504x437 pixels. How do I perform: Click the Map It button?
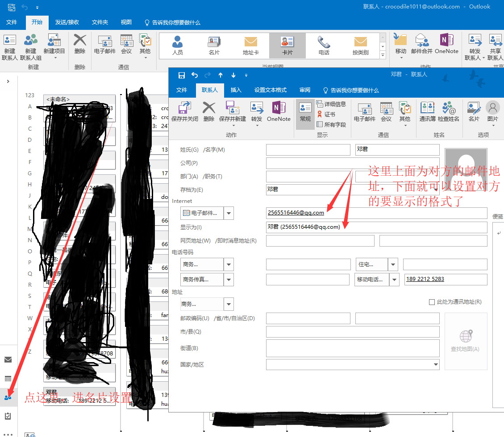tap(466, 341)
